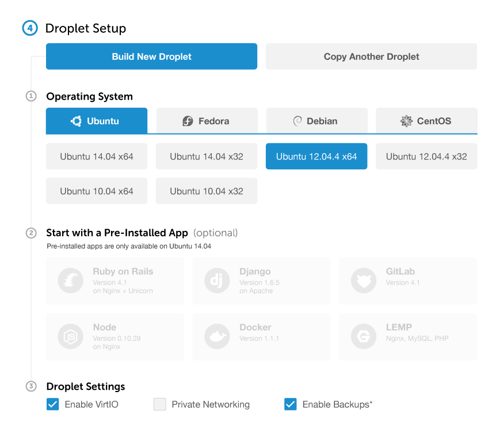This screenshot has height=433, width=504.
Task: Click the Node JS hexagon icon
Action: [x=71, y=336]
